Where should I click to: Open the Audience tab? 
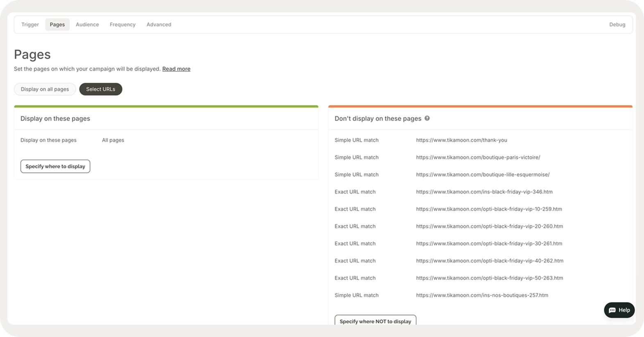[87, 25]
